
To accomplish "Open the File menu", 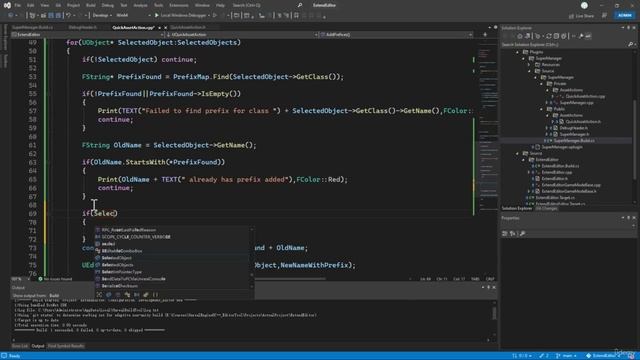I will [18, 5].
